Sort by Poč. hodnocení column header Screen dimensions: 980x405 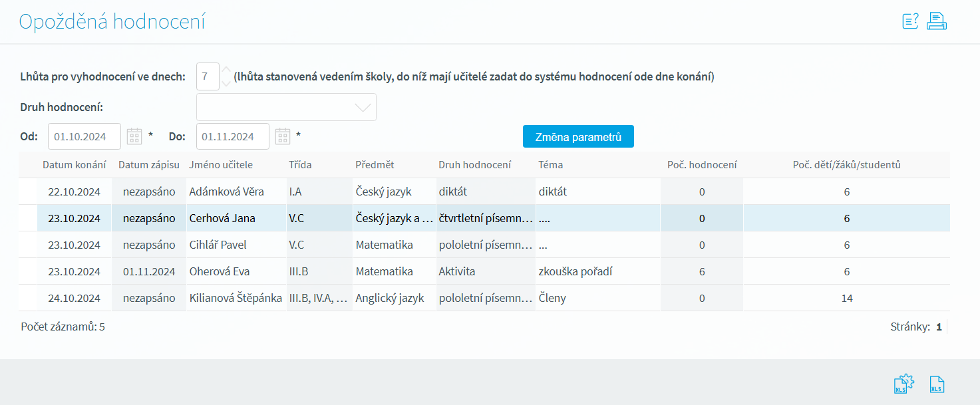[702, 165]
